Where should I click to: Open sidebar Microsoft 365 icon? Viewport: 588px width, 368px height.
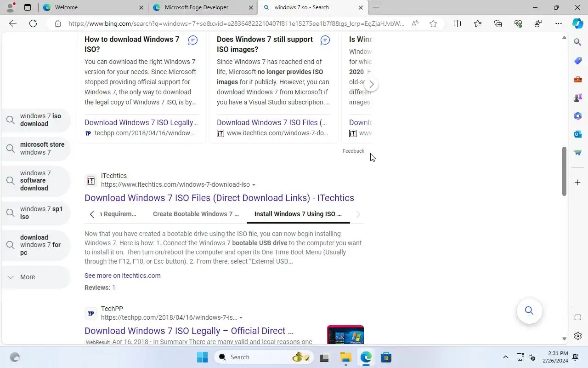pyautogui.click(x=578, y=116)
